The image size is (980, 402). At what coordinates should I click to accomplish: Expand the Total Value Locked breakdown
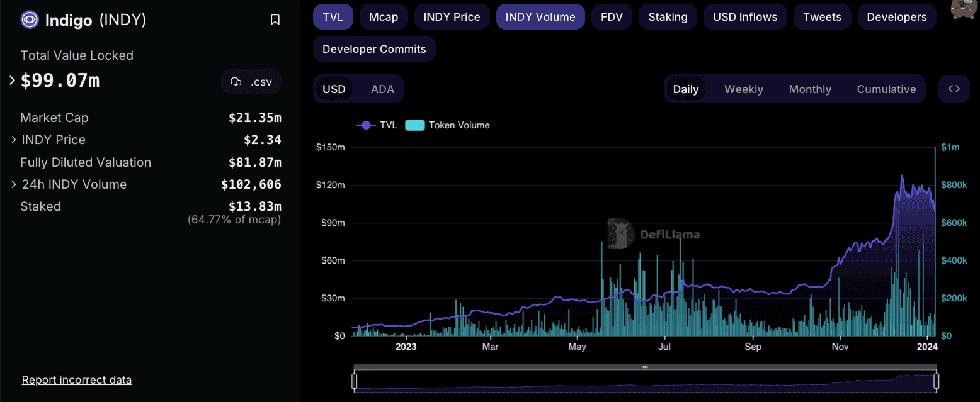pos(12,81)
